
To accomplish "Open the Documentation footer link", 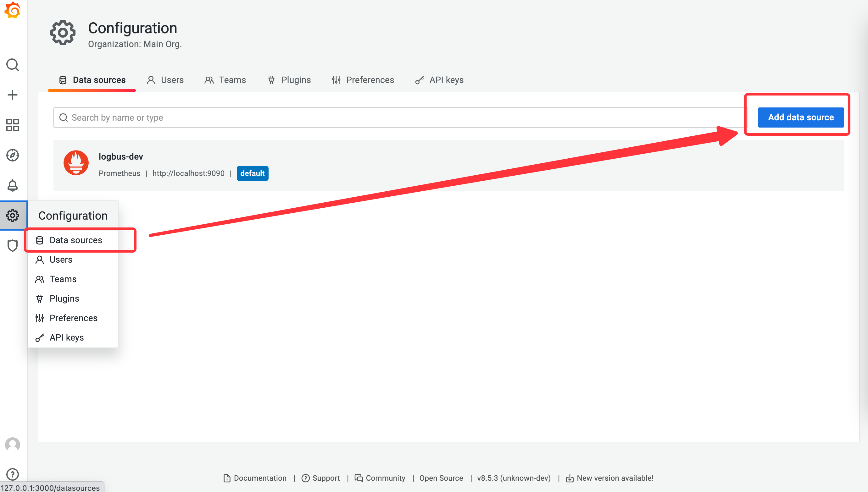I will click(255, 478).
